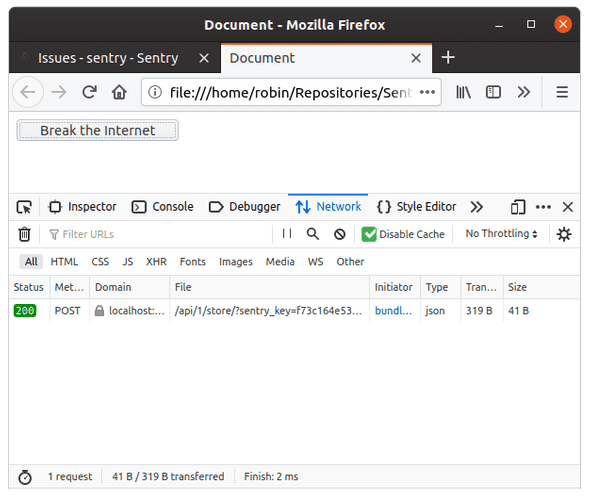The image size is (590, 498).
Task: Switch to Console tab
Action: (163, 207)
